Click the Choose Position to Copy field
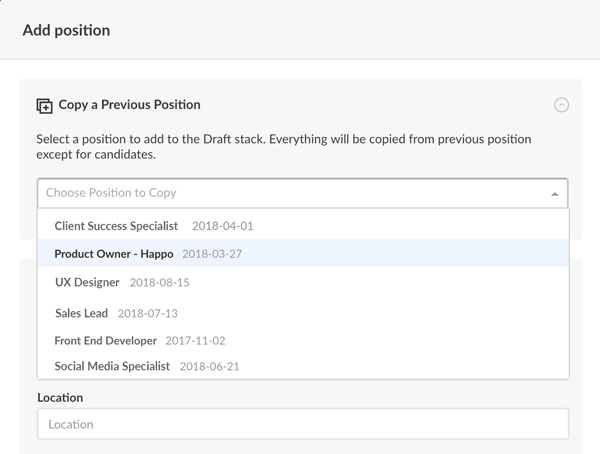600x454 pixels. 302,193
